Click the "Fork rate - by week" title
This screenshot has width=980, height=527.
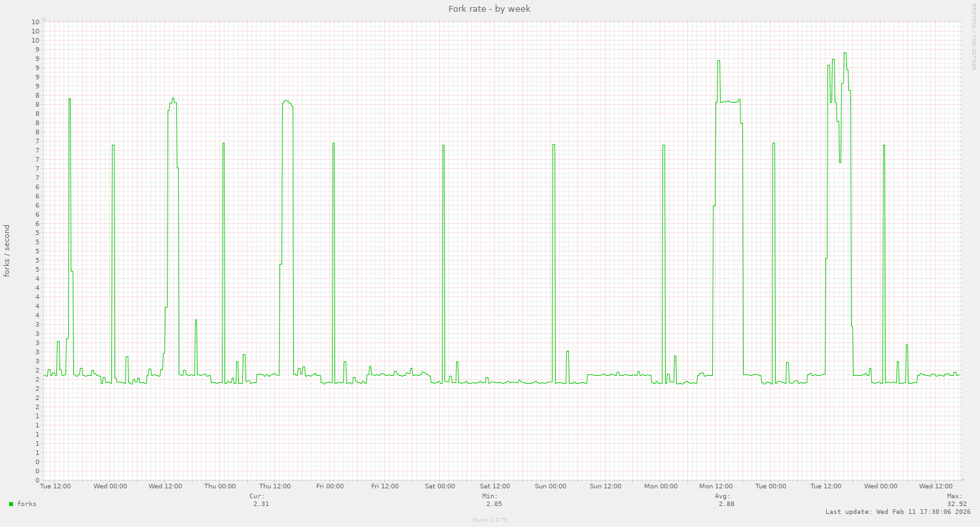(x=489, y=9)
